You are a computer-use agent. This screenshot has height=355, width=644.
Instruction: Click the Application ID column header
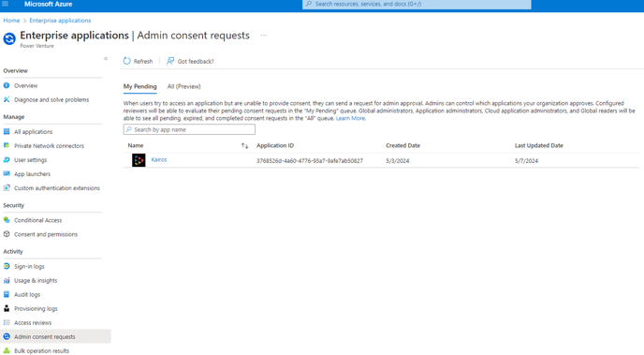tap(275, 145)
